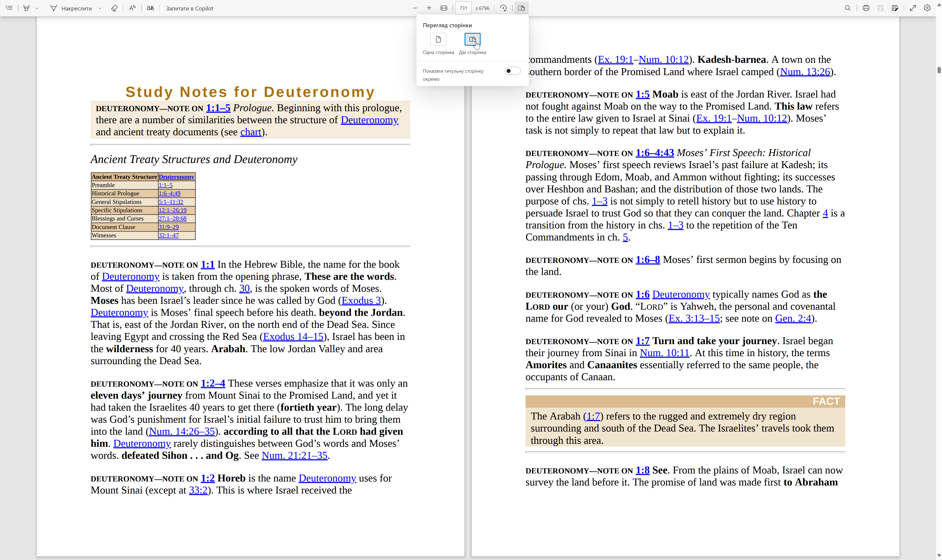
Task: Activate the Накреслити draw tool
Action: coord(71,8)
